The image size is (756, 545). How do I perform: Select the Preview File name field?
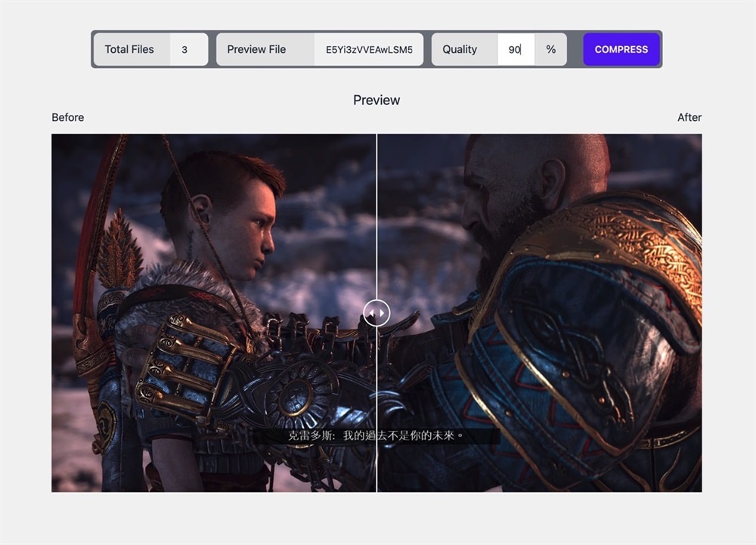(369, 49)
